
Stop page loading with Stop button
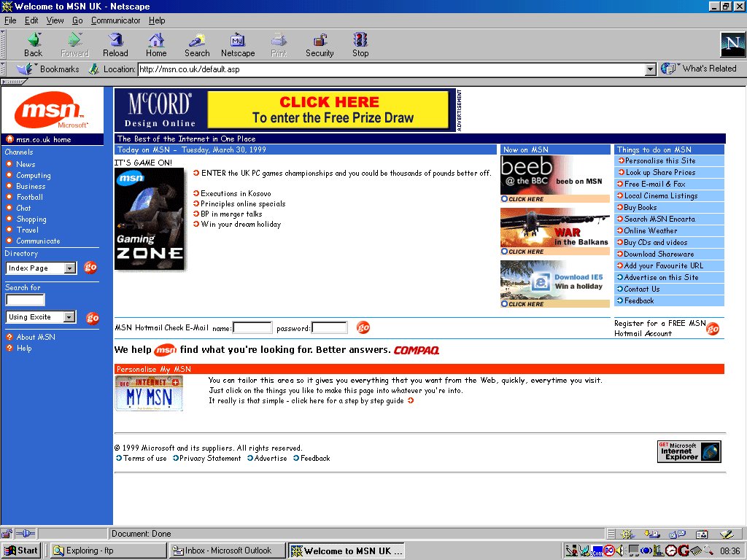click(360, 44)
